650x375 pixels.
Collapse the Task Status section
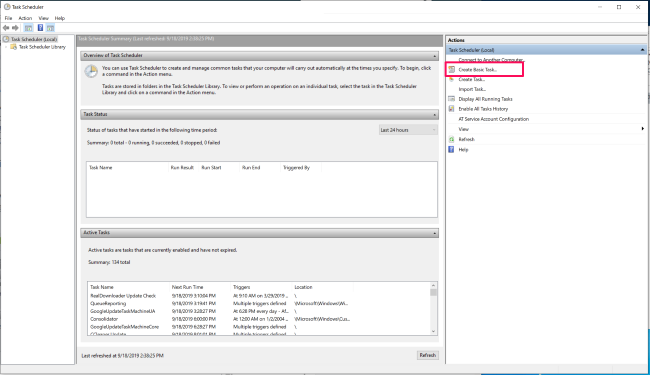tap(434, 114)
